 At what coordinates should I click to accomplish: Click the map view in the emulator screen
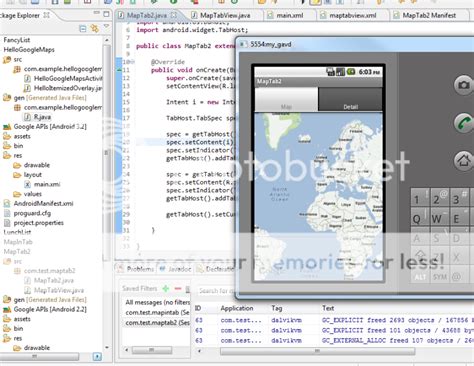coord(318,197)
